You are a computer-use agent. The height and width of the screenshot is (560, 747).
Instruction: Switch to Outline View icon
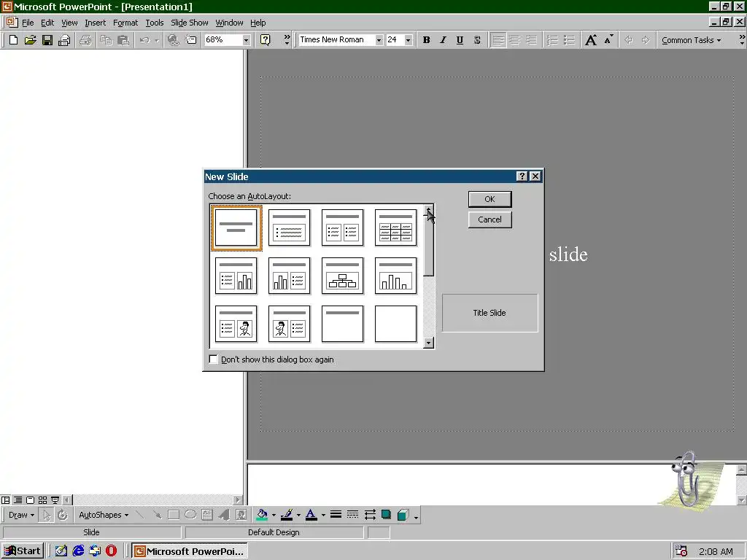(x=18, y=500)
